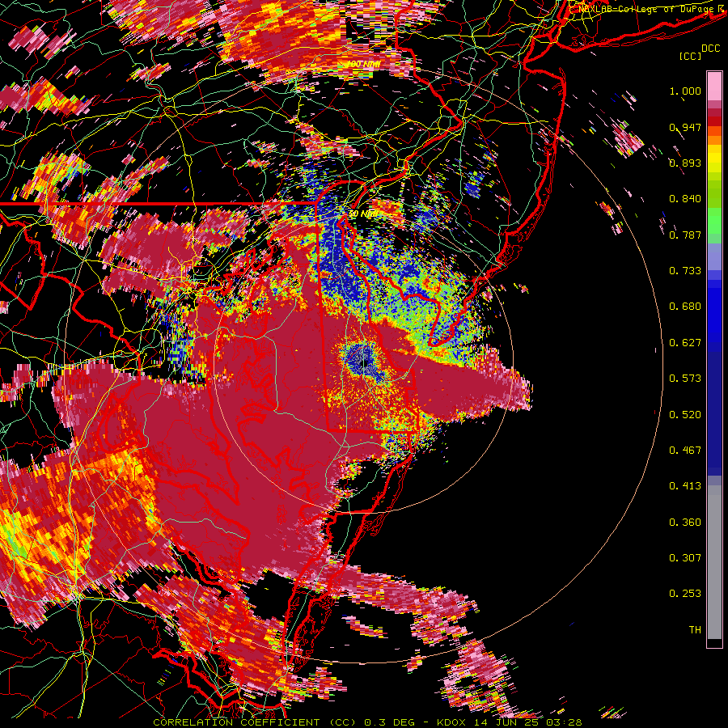Click the 0.627 color scale label
The image size is (728, 728).
[685, 343]
